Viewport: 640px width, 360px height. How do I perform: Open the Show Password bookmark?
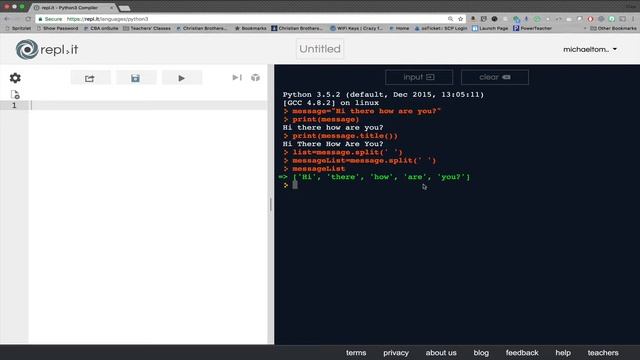58,28
